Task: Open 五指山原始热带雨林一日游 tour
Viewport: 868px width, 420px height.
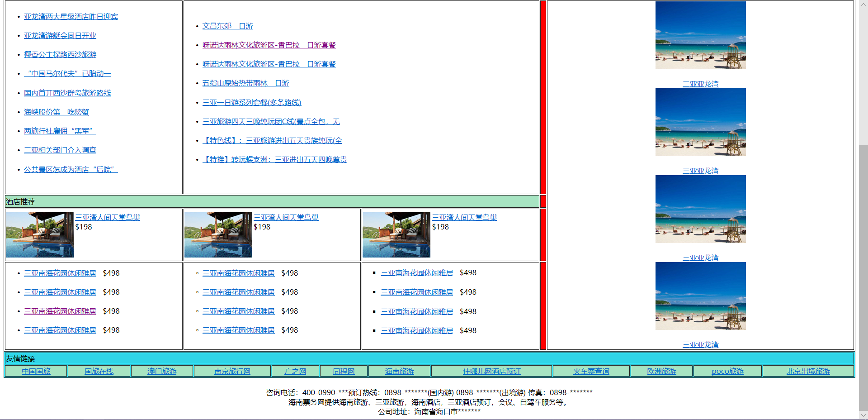Action: click(245, 83)
